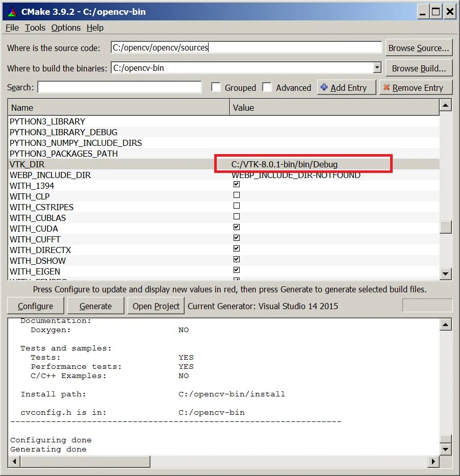Click the variable list scroll up arrow
This screenshot has height=476, width=460.
click(x=445, y=105)
